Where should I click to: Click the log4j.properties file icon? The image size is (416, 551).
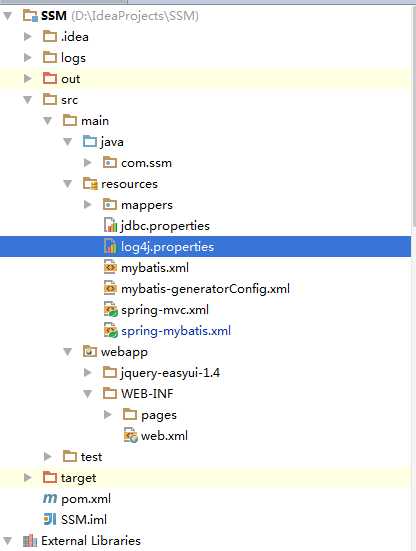[110, 247]
